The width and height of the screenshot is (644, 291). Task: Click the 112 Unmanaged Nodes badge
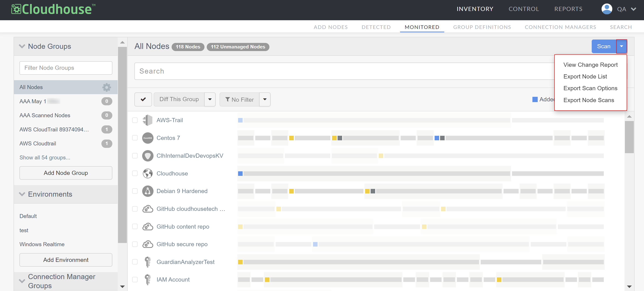(238, 47)
